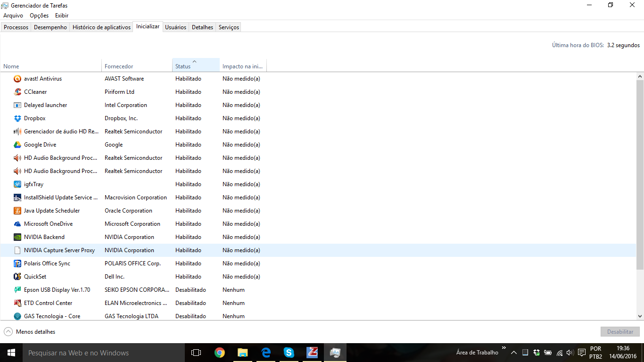Open the Arquivo menu
644x362 pixels.
[13, 16]
